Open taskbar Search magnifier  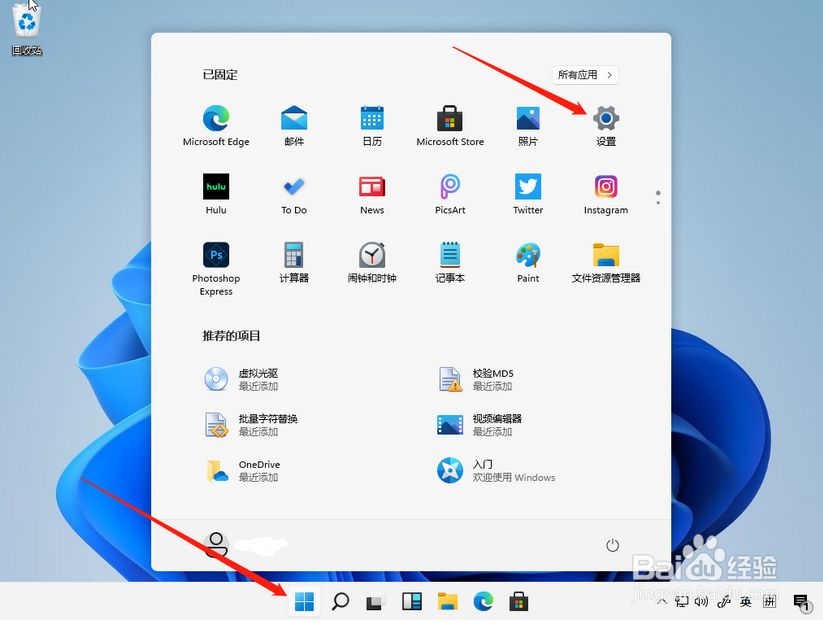tap(340, 602)
